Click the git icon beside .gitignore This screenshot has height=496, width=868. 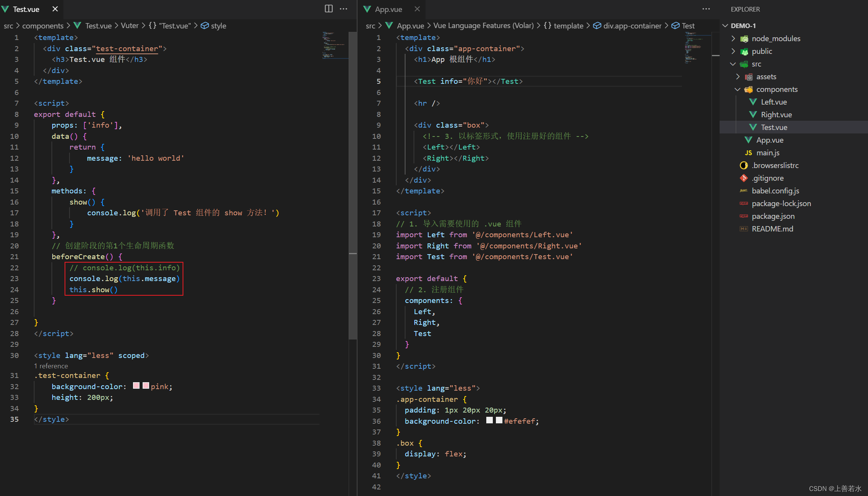pyautogui.click(x=744, y=178)
